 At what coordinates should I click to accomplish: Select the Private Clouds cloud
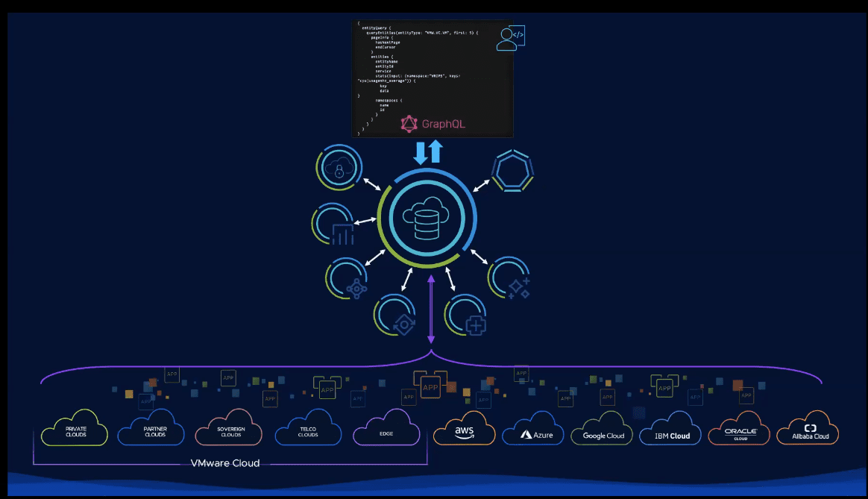[x=75, y=428]
